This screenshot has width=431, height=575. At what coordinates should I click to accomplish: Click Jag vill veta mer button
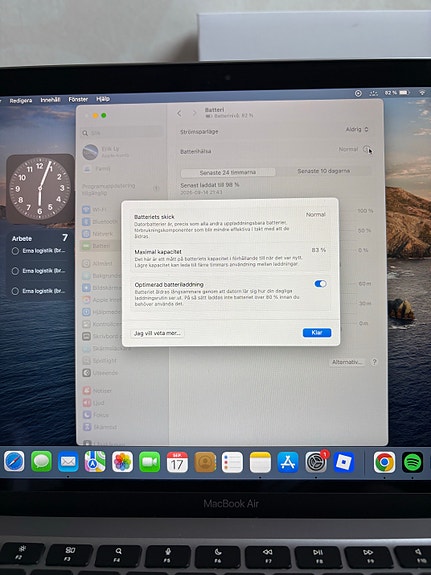(x=157, y=333)
